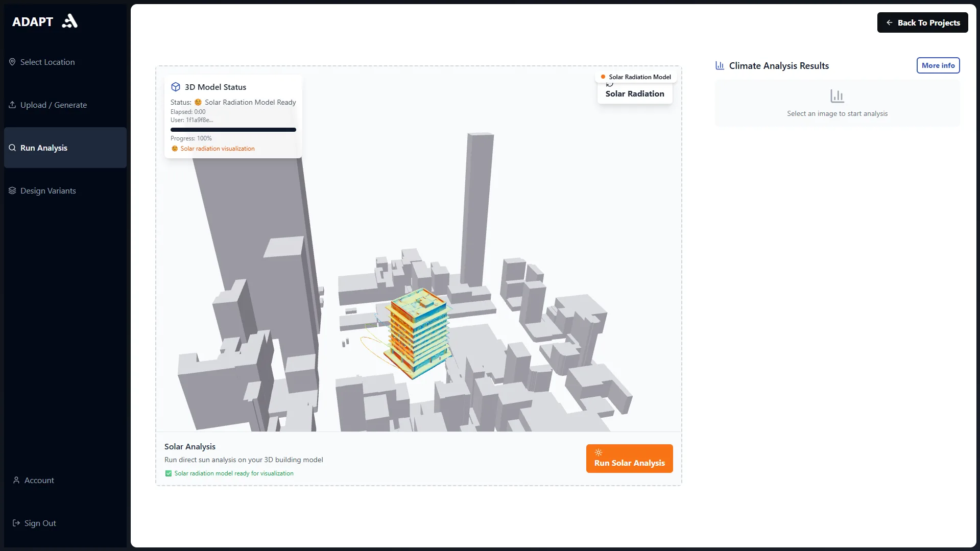Click 'Run direct sun analysis' description text
Screen dimensions: 980x551
(244, 460)
